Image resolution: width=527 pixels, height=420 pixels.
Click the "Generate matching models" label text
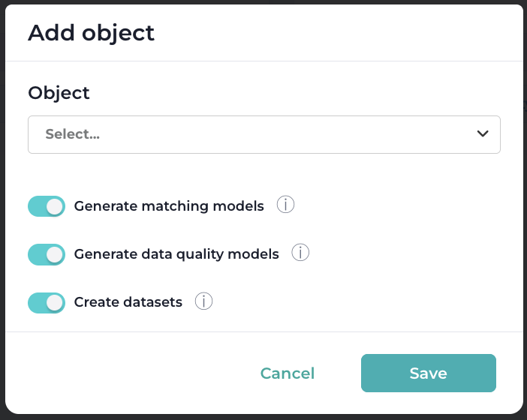(x=169, y=206)
